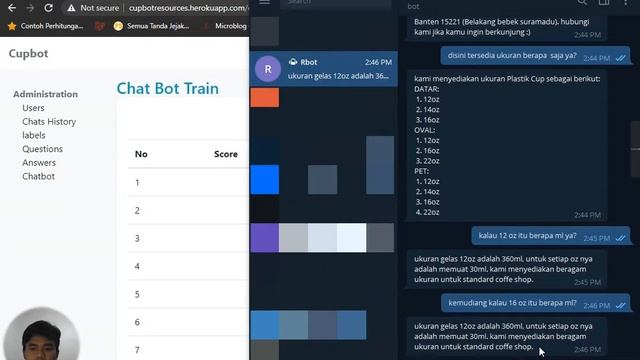Click table row number 5
Image resolution: width=640 pixels, height=360 pixels.
[188, 294]
